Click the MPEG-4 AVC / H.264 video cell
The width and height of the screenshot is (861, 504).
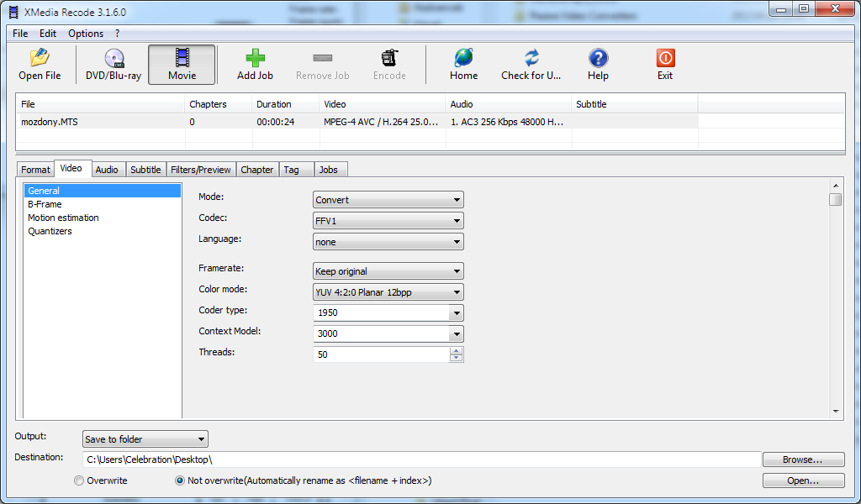pos(381,122)
